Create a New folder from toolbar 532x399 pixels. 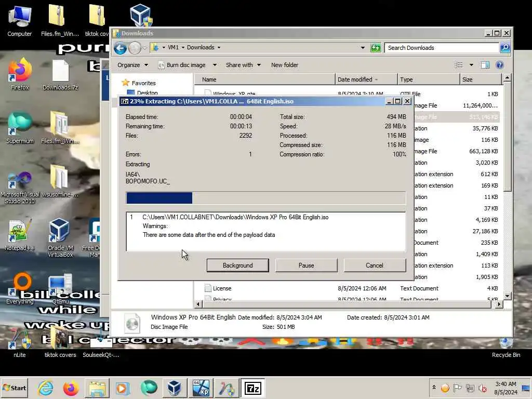click(284, 65)
